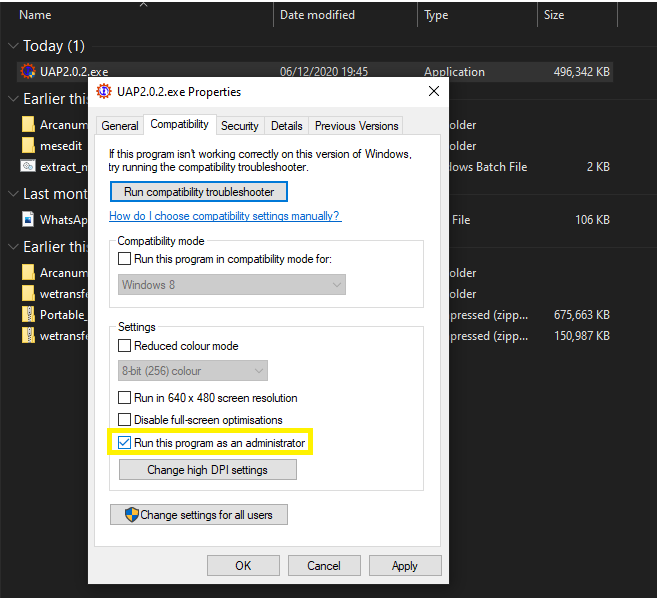Open 'How do I choose compatibility settings manually?' link
The height and width of the screenshot is (598, 657).
pos(224,216)
